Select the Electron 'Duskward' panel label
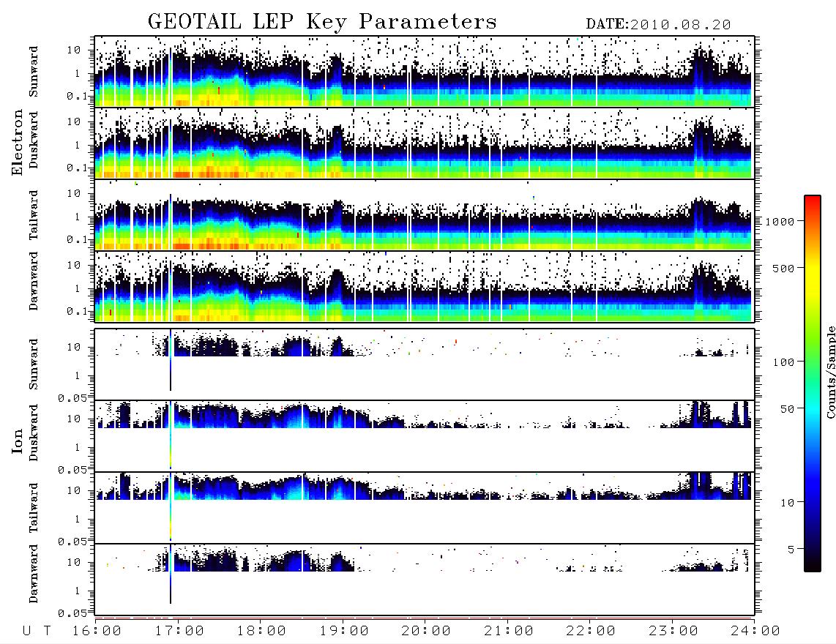 (x=34, y=140)
